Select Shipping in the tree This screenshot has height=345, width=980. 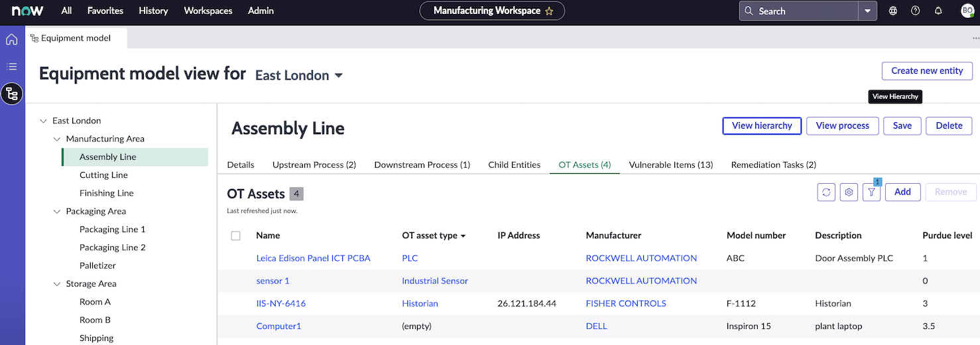pyautogui.click(x=97, y=338)
